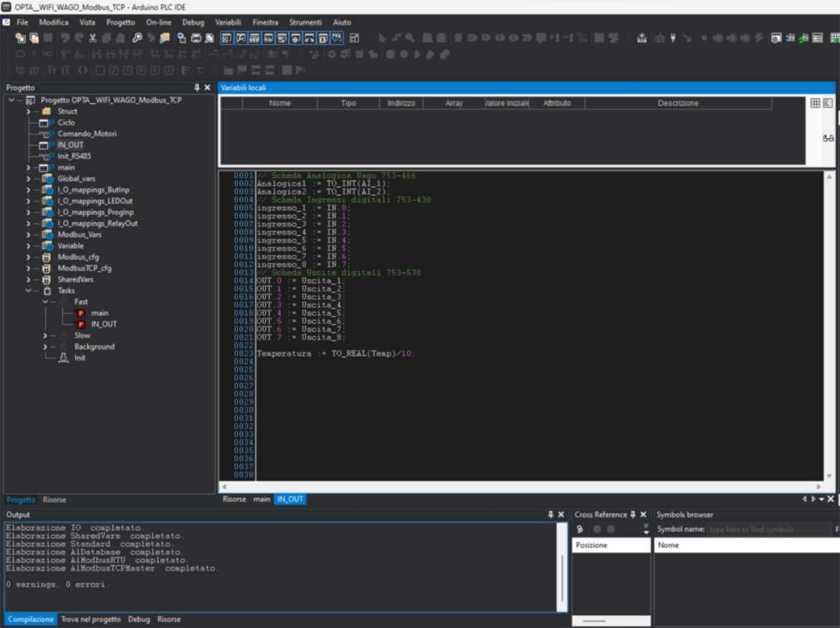
Task: Open the On-line menu
Action: (x=159, y=22)
